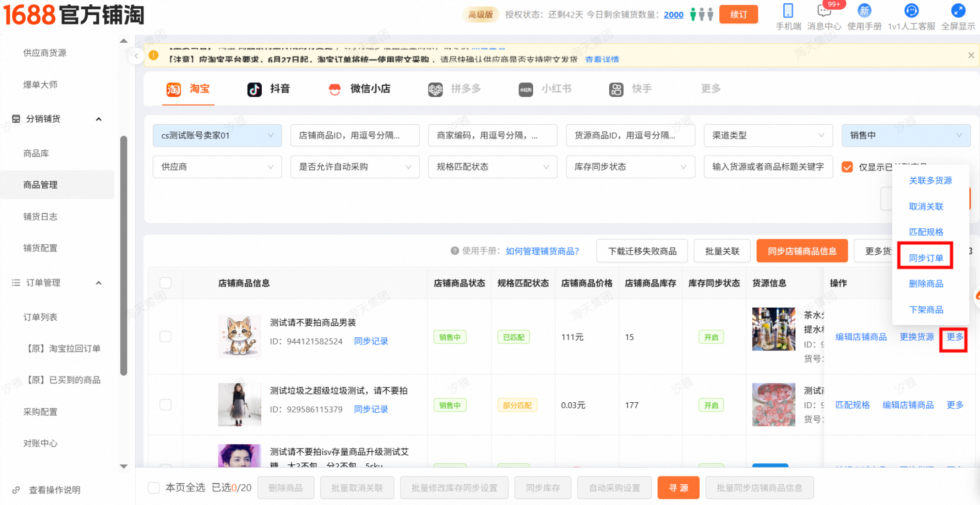Open 铺货日志 in the sidebar

pyautogui.click(x=40, y=217)
